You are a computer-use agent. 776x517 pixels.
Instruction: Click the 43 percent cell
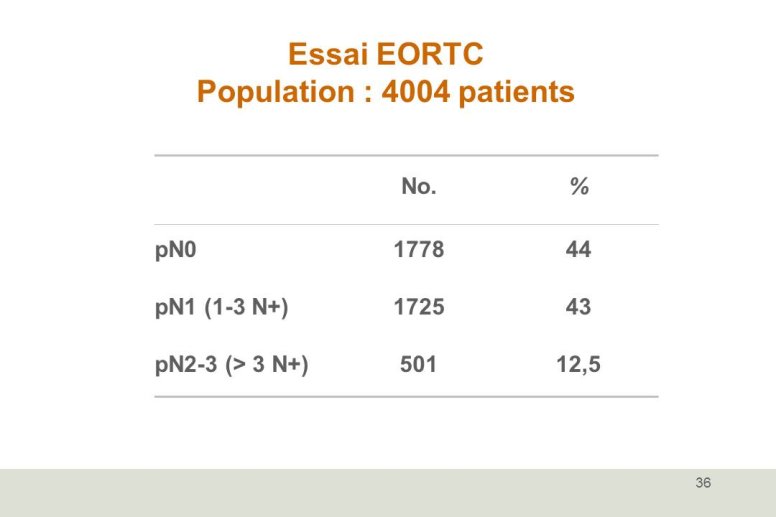(579, 307)
